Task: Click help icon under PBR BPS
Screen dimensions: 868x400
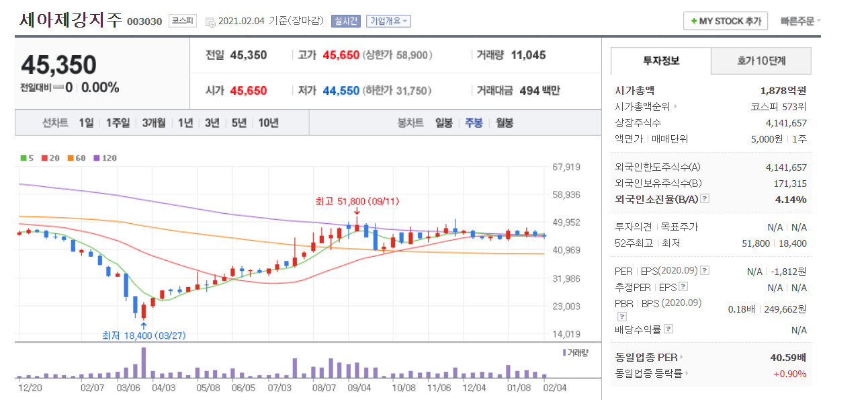Action: pos(623,315)
